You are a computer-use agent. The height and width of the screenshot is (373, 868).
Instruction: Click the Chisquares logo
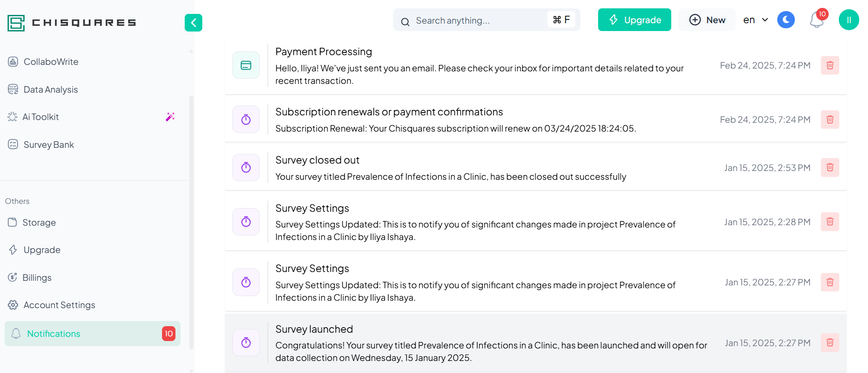click(x=72, y=23)
